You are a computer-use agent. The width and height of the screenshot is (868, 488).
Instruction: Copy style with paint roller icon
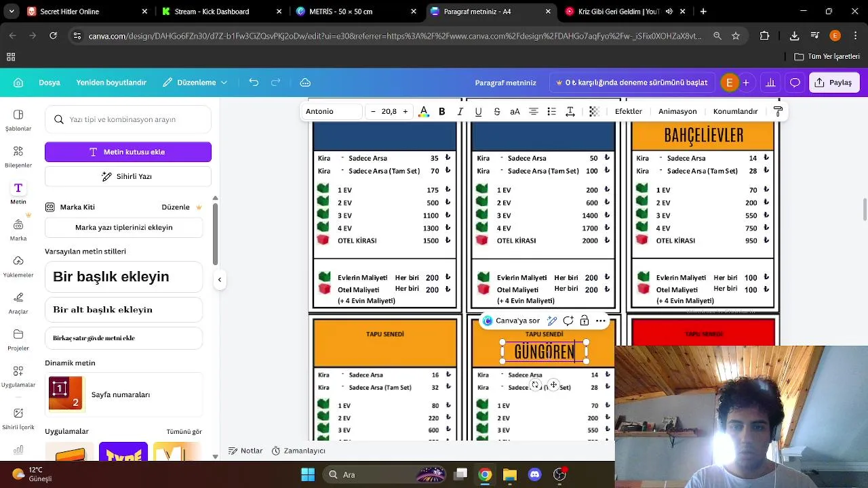(x=778, y=111)
